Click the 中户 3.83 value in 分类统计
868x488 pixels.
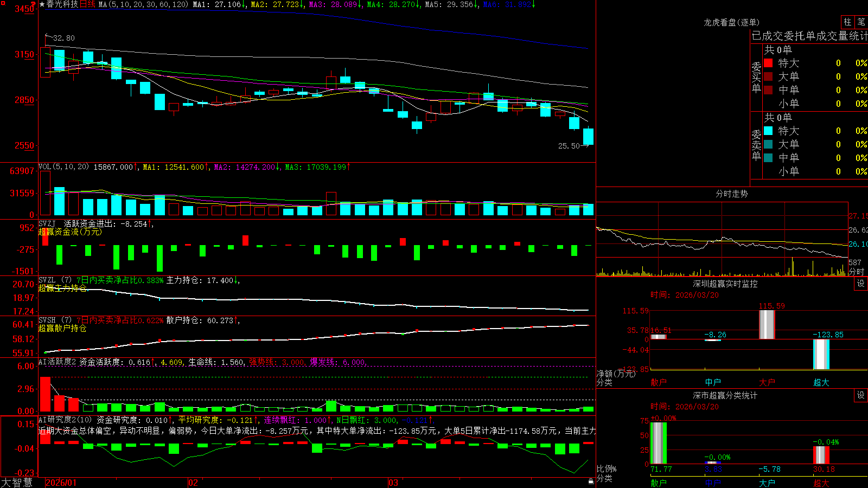point(713,469)
